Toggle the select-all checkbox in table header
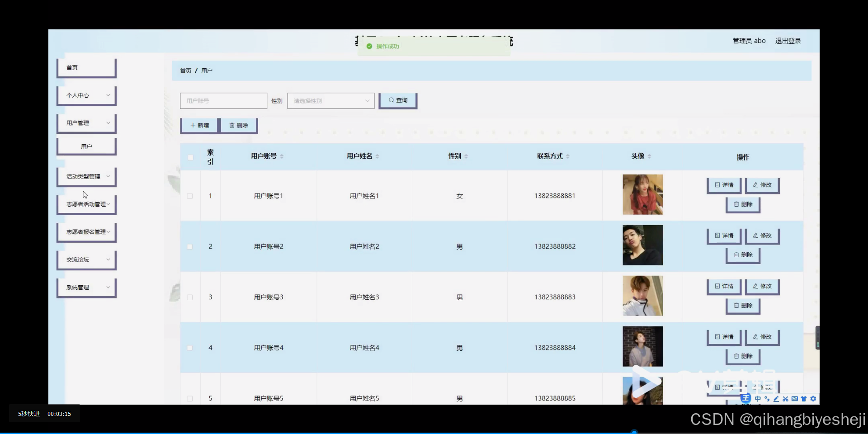Image resolution: width=868 pixels, height=434 pixels. 190,157
